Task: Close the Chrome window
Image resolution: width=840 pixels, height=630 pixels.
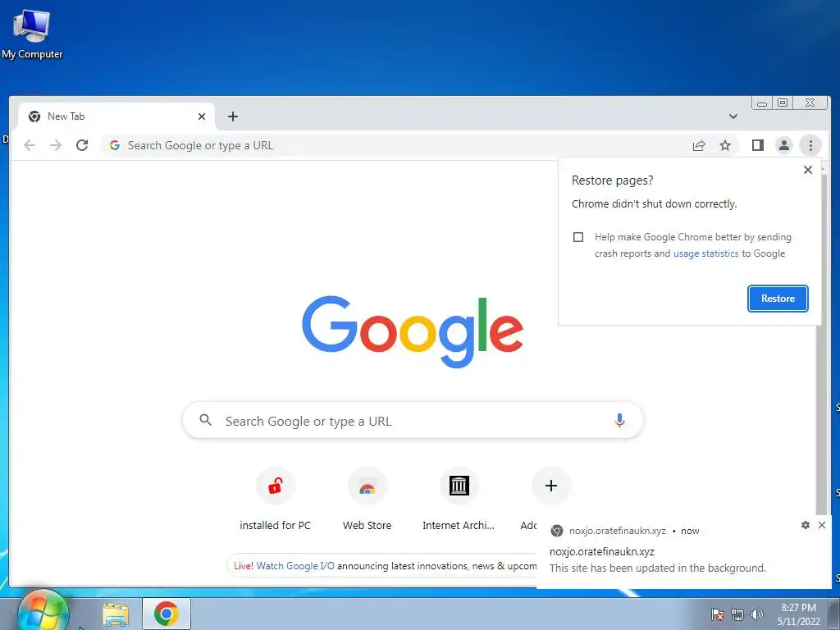Action: pyautogui.click(x=810, y=103)
